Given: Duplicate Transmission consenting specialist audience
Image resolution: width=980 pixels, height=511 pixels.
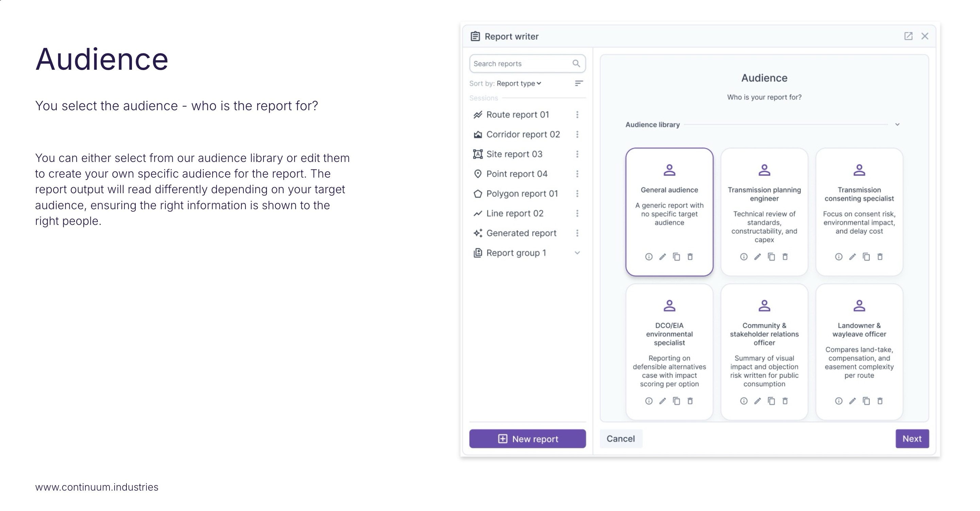Looking at the screenshot, I should [866, 257].
